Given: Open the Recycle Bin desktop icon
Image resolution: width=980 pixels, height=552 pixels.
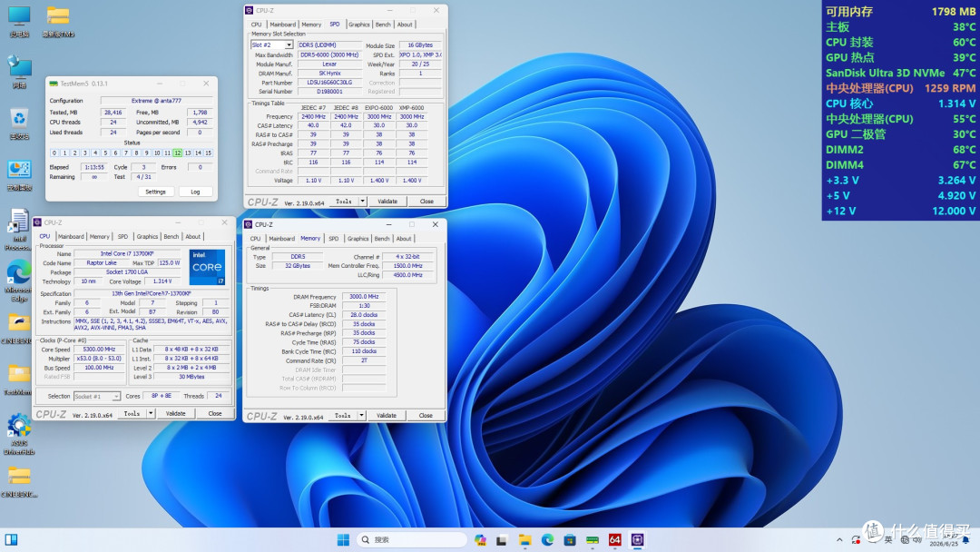Looking at the screenshot, I should [x=19, y=123].
